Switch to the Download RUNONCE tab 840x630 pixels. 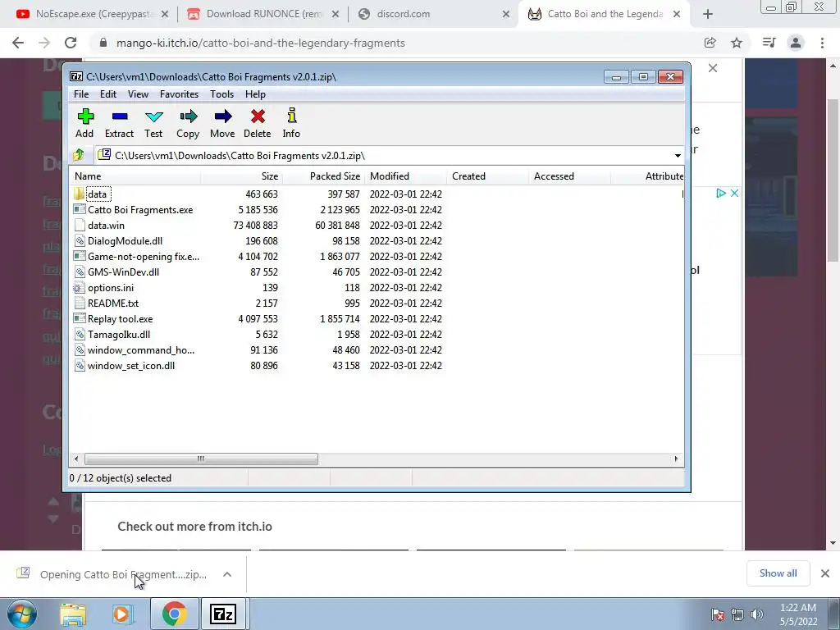click(265, 14)
